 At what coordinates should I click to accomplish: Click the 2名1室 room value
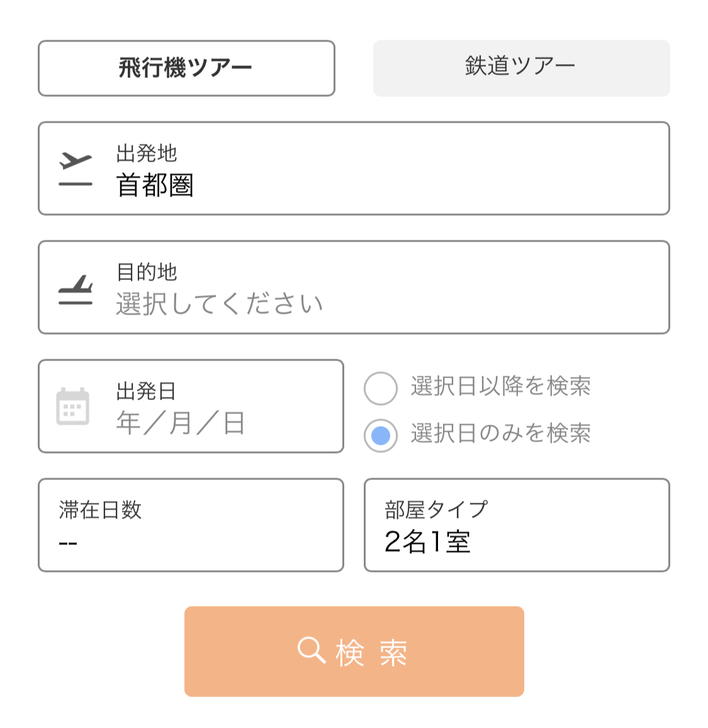click(x=427, y=542)
